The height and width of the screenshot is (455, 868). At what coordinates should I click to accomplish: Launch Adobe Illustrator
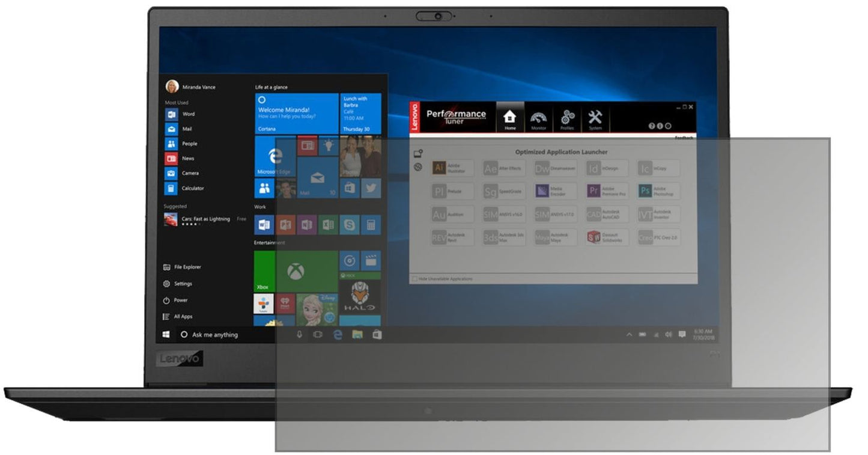[453, 168]
